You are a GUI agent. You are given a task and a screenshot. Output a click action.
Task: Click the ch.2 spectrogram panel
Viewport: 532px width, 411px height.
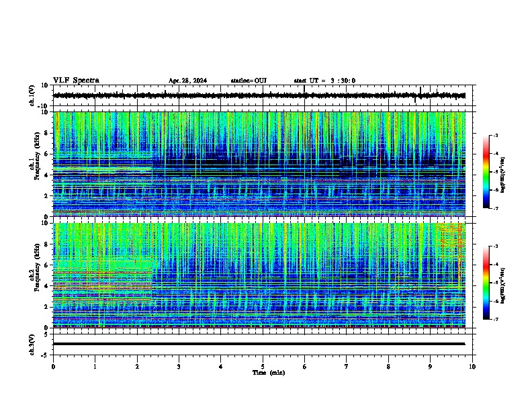tap(259, 275)
